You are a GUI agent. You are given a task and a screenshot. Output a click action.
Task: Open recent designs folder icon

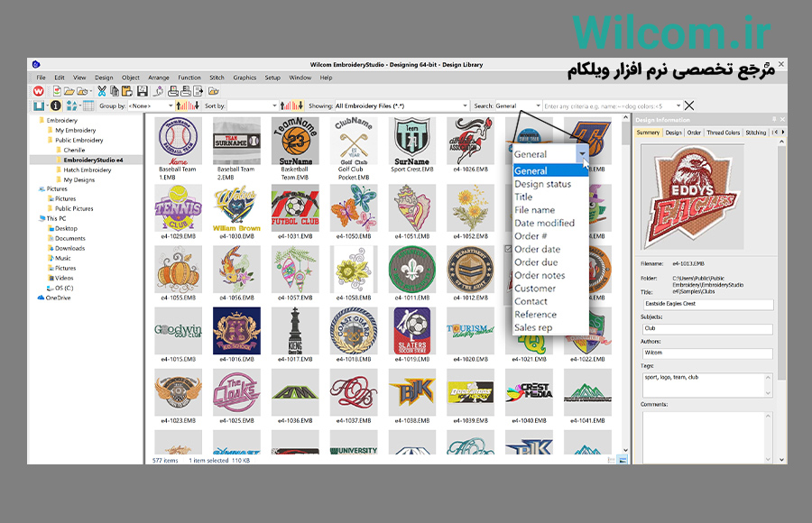[82, 91]
